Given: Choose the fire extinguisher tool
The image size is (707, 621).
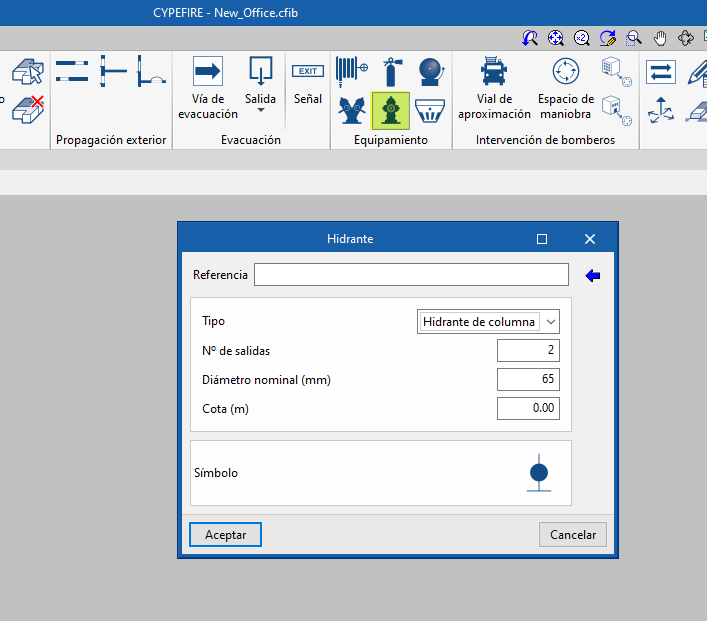Looking at the screenshot, I should click(x=391, y=71).
